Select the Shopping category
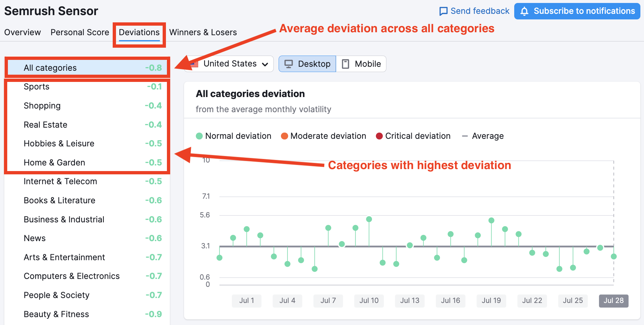The height and width of the screenshot is (325, 644). [42, 106]
